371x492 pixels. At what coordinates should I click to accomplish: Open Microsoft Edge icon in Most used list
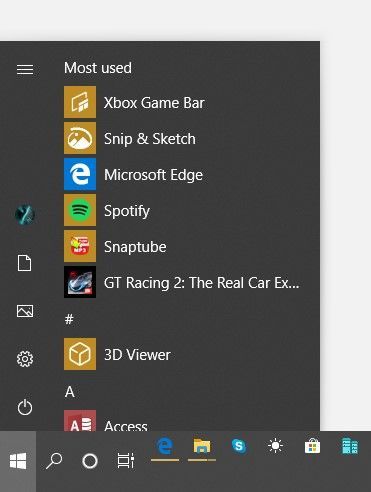[x=80, y=174]
